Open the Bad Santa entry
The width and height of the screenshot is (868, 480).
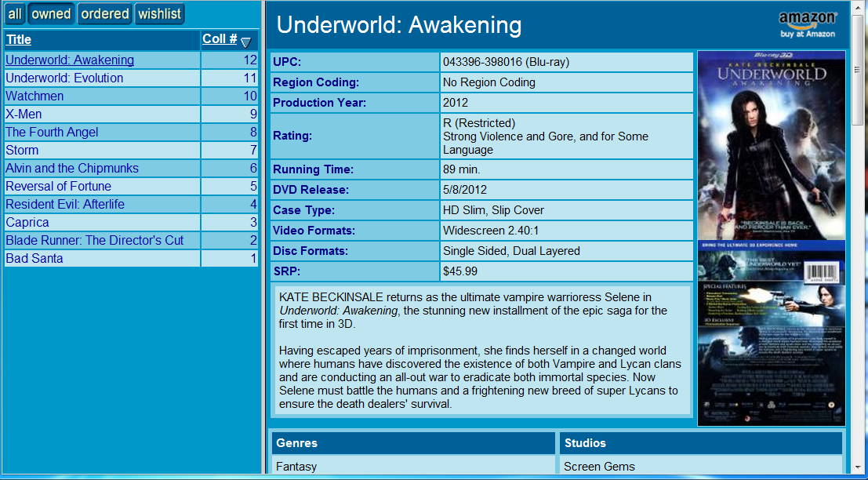point(35,259)
